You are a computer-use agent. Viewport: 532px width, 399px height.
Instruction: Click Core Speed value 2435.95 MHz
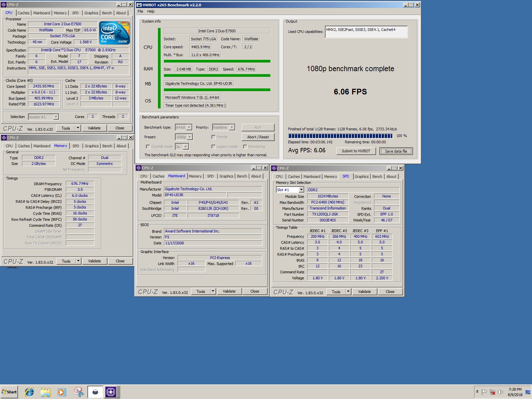click(x=44, y=86)
